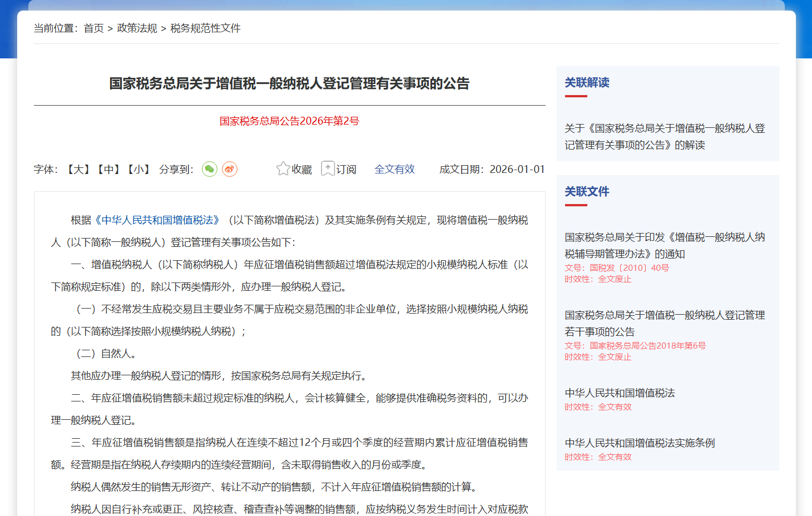This screenshot has height=516, width=812.
Task: Click the star 收藏 favorite icon
Action: [x=283, y=168]
